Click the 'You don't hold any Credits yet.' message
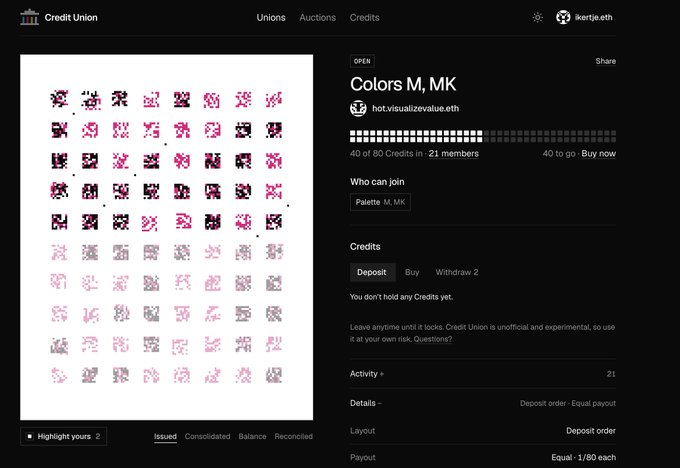The image size is (680, 468). pyautogui.click(x=401, y=297)
